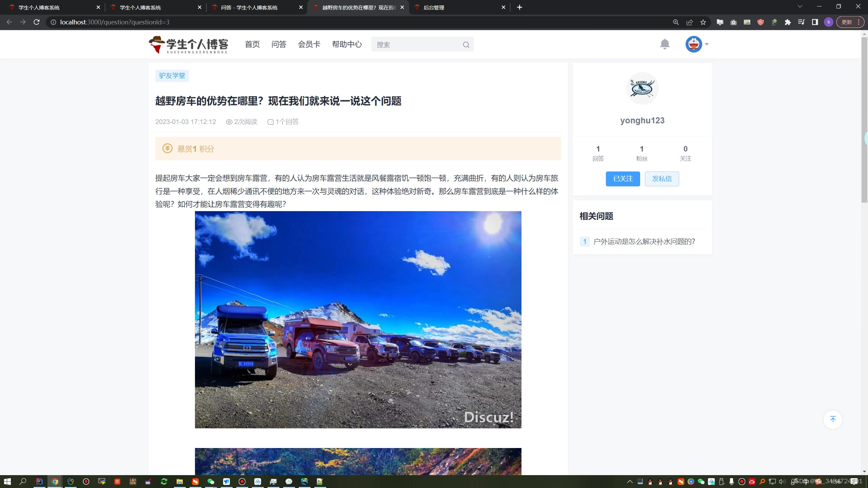Open related question 户外运动是怎么解决补水问题的
The width and height of the screenshot is (868, 488).
pyautogui.click(x=644, y=242)
